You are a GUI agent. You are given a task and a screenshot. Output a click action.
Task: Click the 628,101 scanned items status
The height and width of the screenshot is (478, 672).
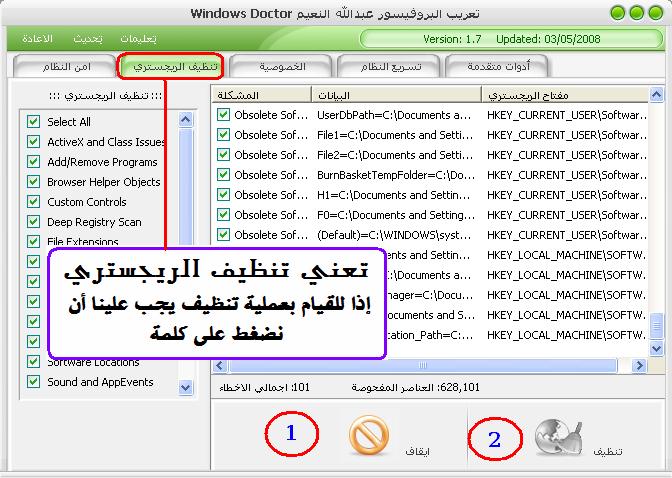tap(415, 388)
